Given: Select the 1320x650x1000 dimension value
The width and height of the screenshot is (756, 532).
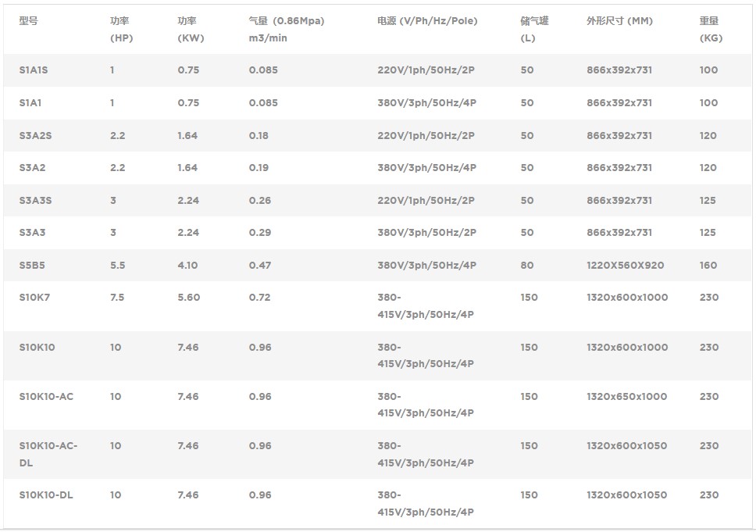Looking at the screenshot, I should (626, 397).
